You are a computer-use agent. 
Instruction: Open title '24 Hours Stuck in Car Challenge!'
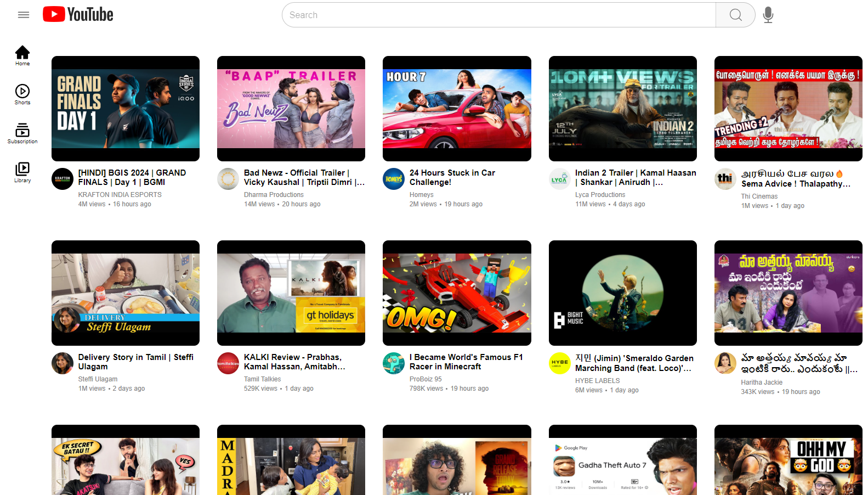pos(452,177)
